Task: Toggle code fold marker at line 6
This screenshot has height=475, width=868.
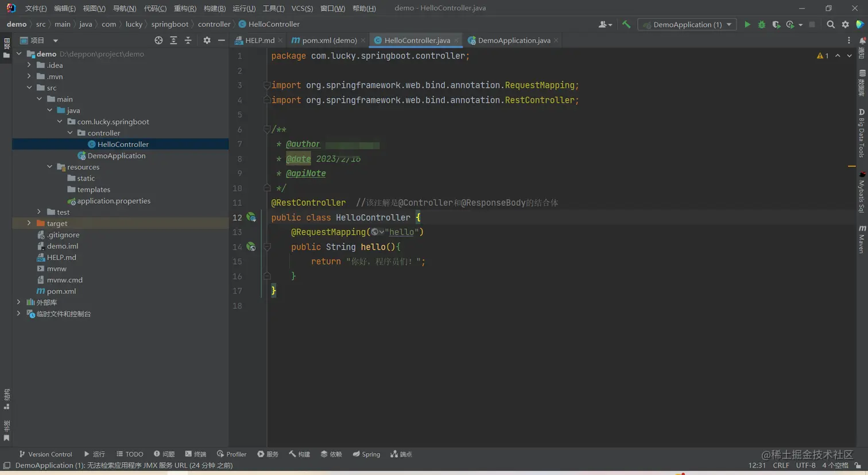Action: [x=267, y=130]
